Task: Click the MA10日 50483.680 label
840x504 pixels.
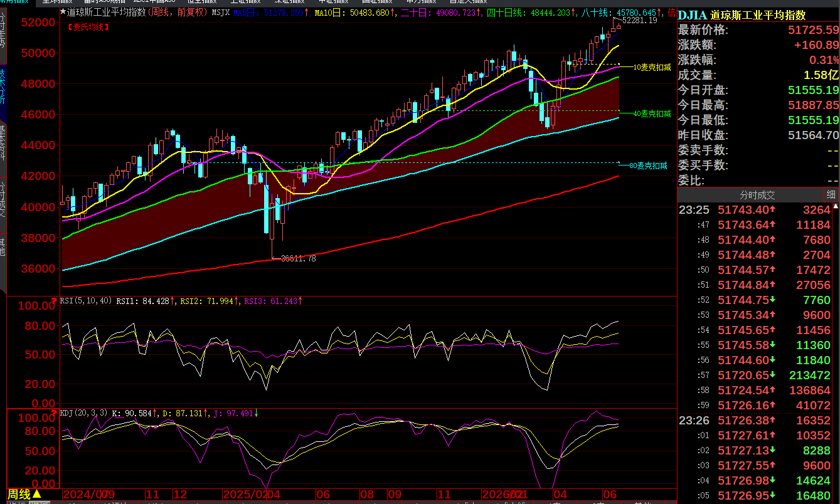Action: [x=355, y=13]
